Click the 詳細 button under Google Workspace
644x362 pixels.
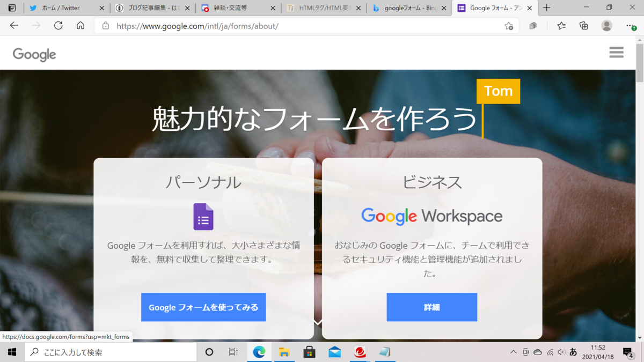pos(432,307)
